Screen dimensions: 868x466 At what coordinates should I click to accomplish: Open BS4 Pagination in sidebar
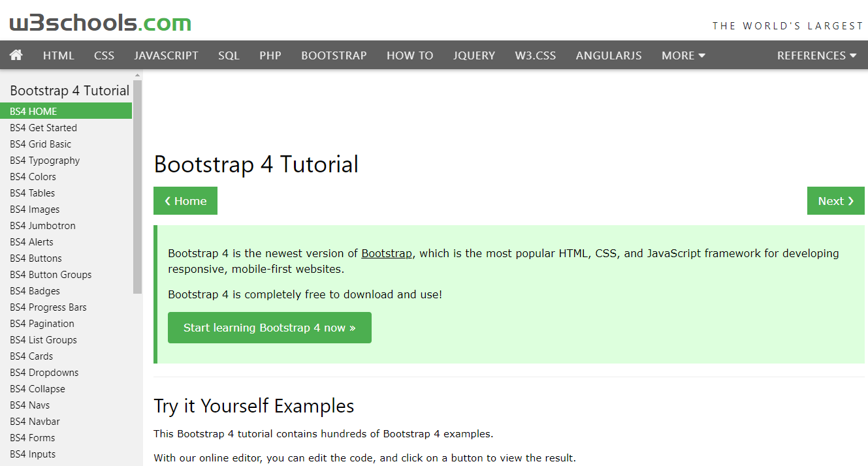click(x=66, y=323)
